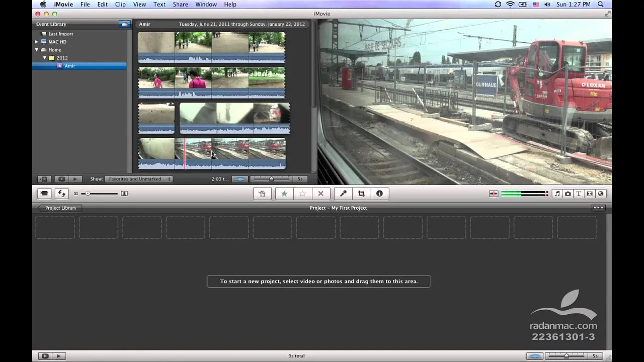Go to Project Library
The width and height of the screenshot is (644, 362).
pyautogui.click(x=60, y=208)
